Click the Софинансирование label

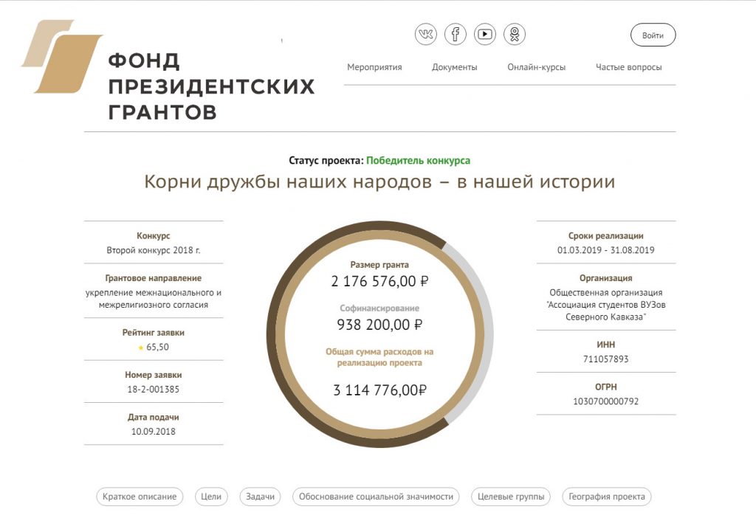pos(379,308)
